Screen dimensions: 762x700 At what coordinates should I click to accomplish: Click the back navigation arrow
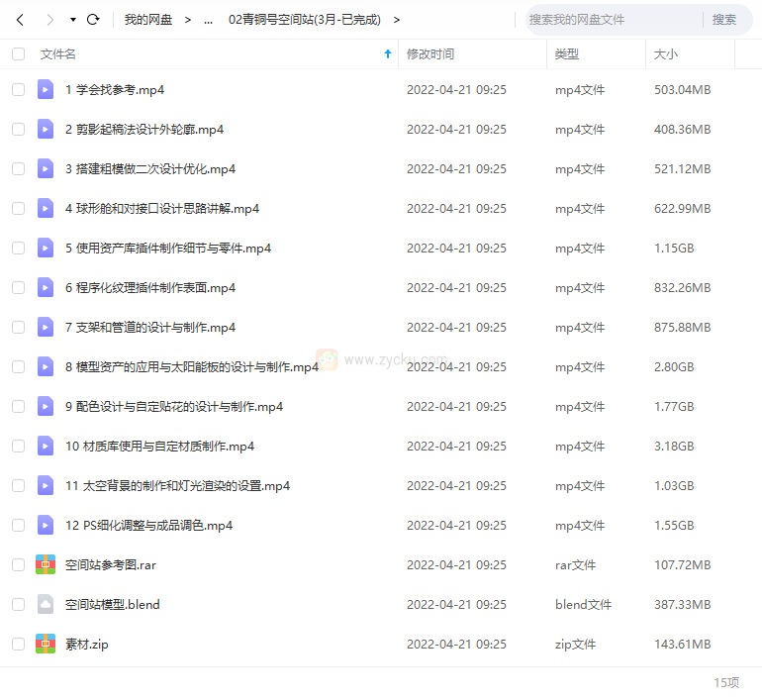[20, 20]
